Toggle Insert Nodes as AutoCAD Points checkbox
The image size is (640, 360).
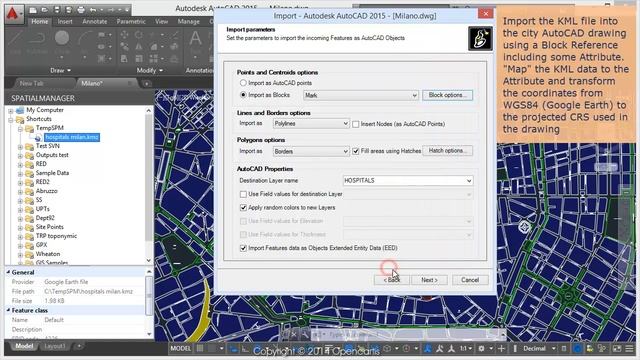click(356, 124)
